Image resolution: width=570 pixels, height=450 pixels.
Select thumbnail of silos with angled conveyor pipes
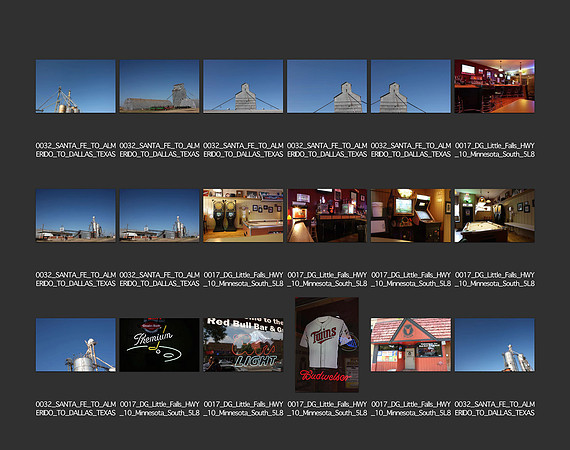76,86
